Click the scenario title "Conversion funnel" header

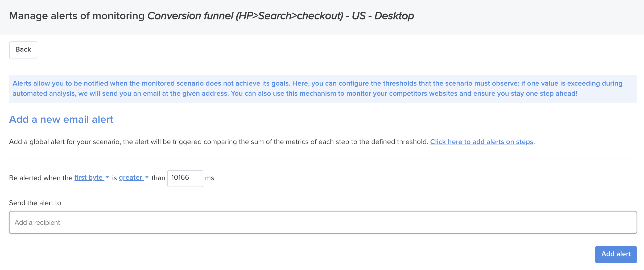click(x=212, y=16)
